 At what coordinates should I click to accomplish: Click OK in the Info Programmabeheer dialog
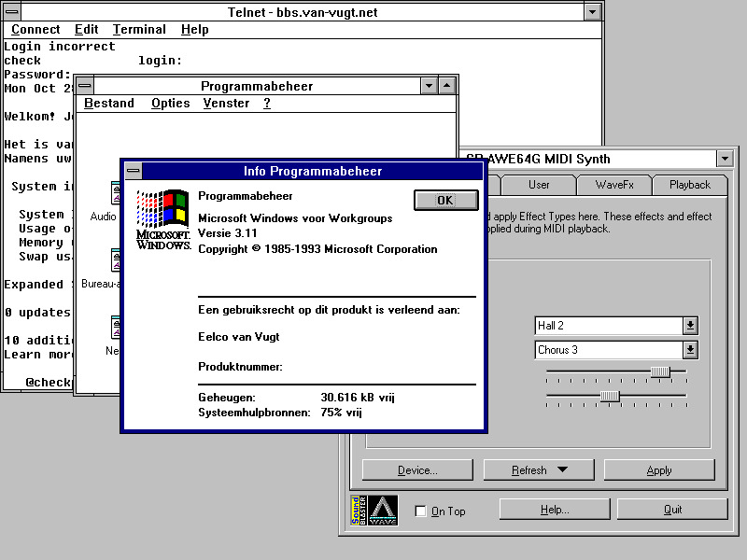[444, 200]
